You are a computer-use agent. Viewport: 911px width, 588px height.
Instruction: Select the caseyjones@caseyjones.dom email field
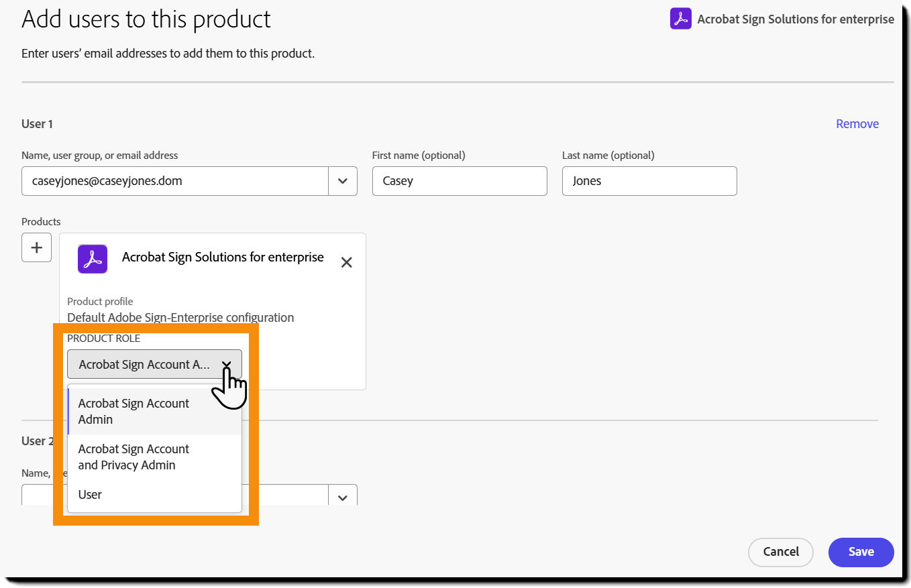(x=174, y=181)
